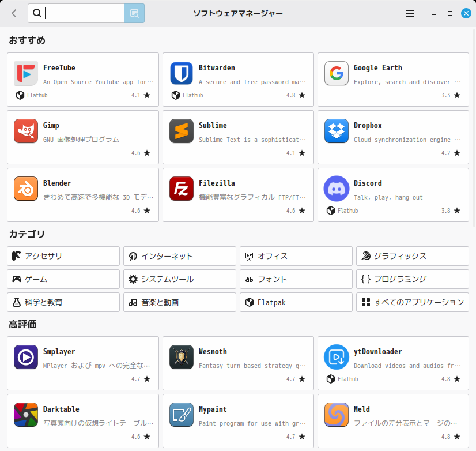
Task: Click the FreeTube title text
Action: tap(59, 68)
